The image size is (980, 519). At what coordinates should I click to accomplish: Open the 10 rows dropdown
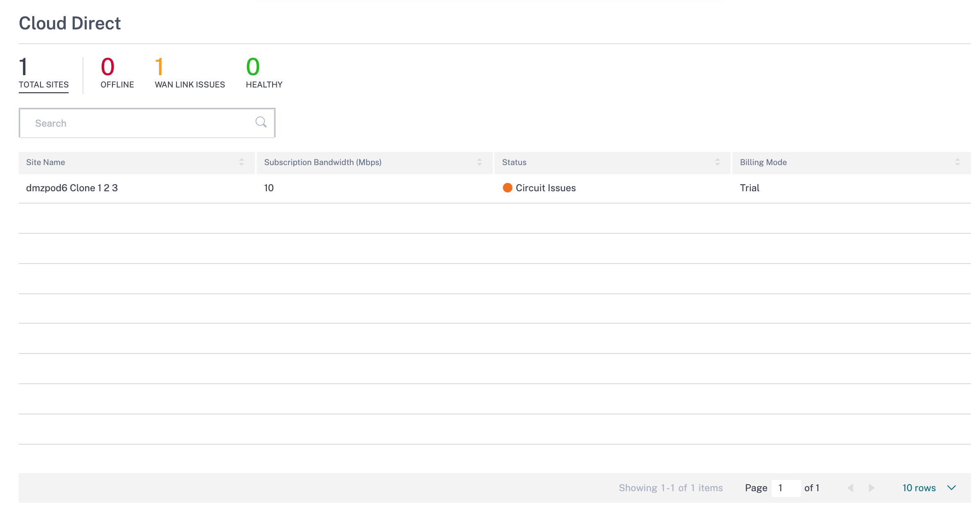tap(929, 488)
